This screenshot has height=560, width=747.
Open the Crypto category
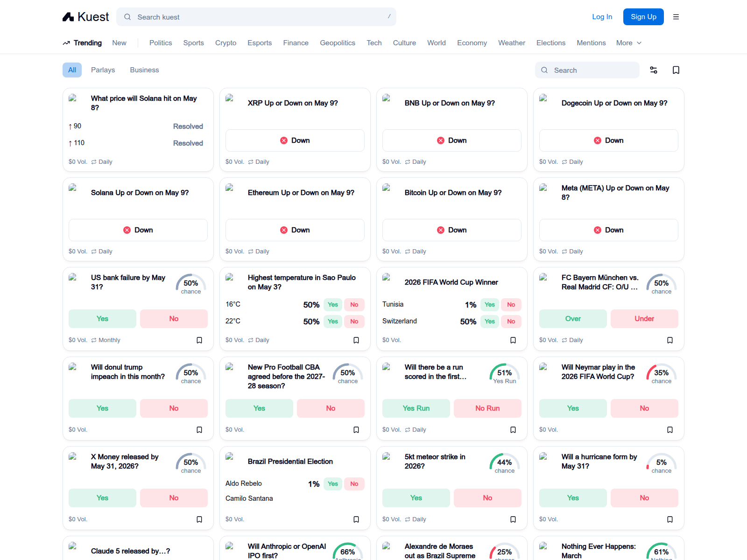[x=226, y=43]
